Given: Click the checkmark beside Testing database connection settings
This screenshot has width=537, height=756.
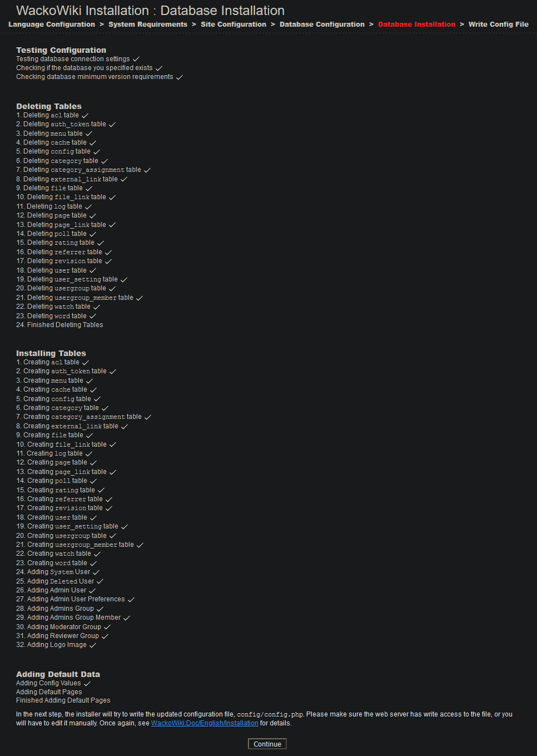Looking at the screenshot, I should [136, 59].
